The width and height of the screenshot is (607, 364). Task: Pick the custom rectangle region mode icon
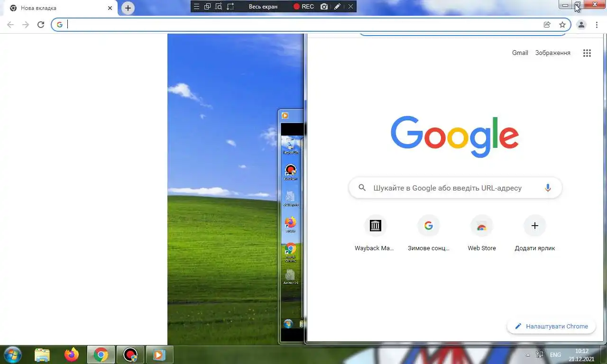coord(230,7)
